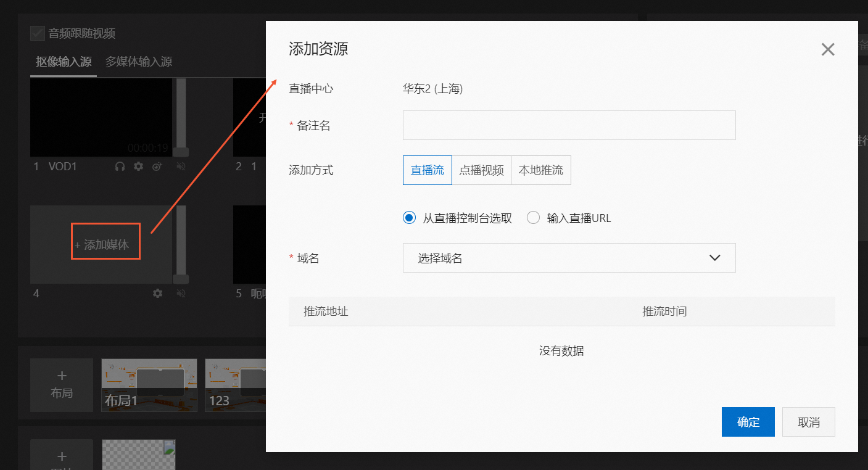
Task: Click the matting effect icon on VOD1
Action: [157, 167]
